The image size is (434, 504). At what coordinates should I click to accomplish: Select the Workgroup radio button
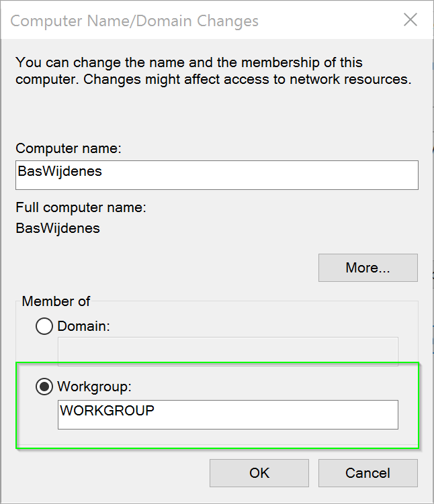44,387
